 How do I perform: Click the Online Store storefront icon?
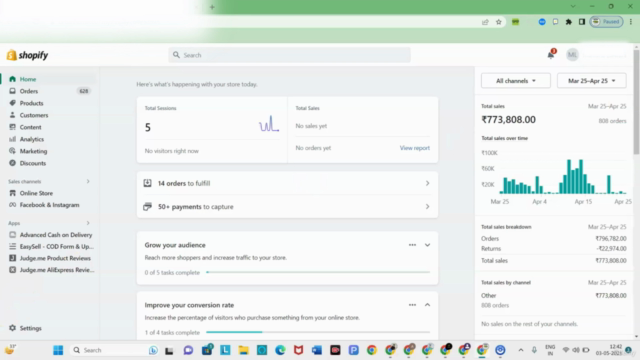coord(12,193)
